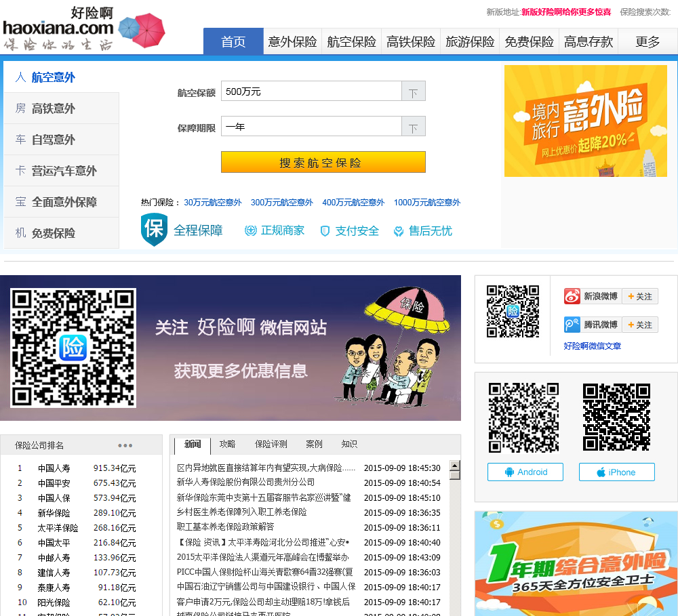The image size is (678, 616).
Task: Click the 500万元 coverage amount field
Action: (311, 91)
